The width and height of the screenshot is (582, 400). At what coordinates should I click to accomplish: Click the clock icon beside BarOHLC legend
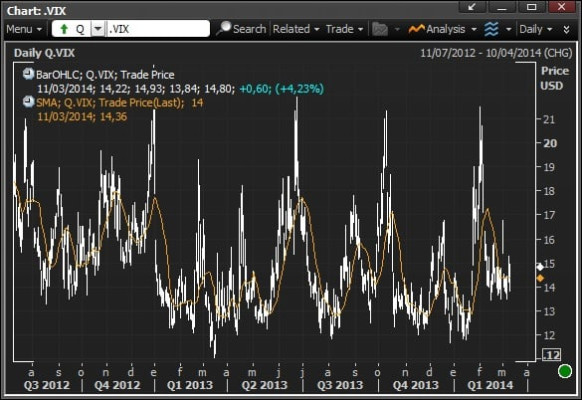coord(28,74)
